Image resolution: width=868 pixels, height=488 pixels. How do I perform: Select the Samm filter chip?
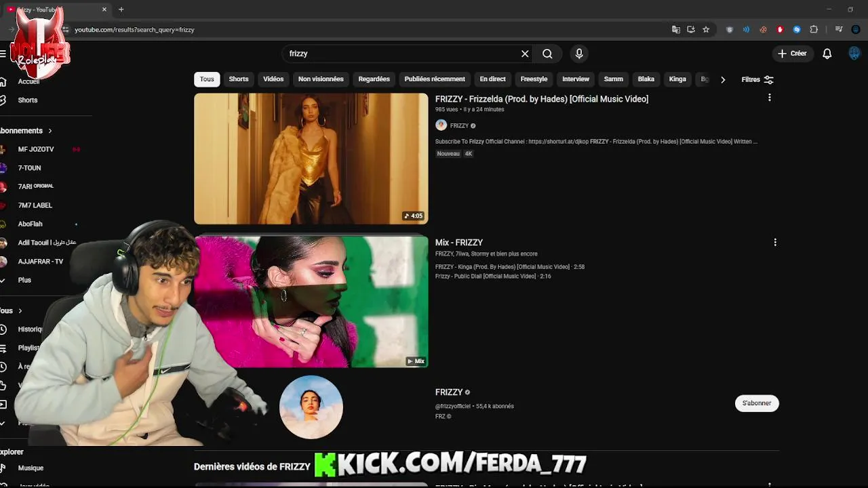pyautogui.click(x=613, y=79)
